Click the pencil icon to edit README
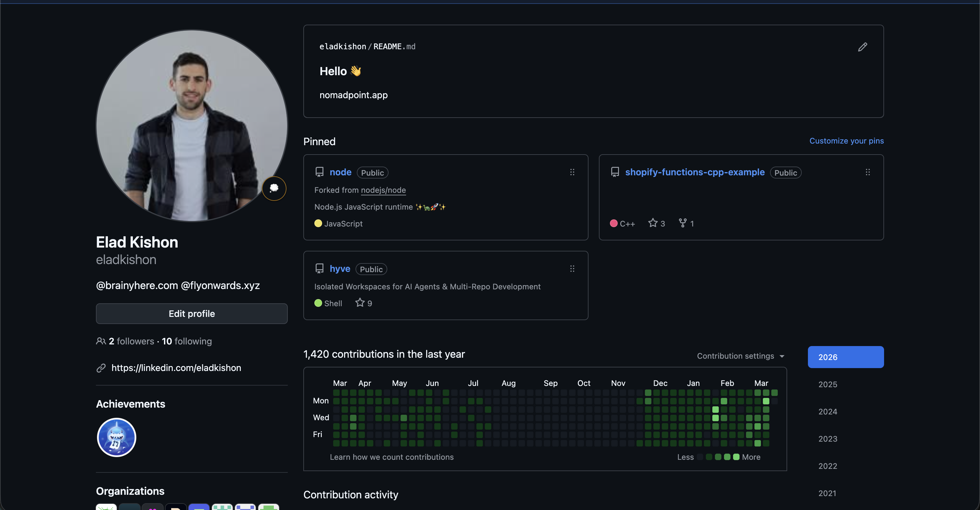Viewport: 980px width, 510px height. (862, 47)
